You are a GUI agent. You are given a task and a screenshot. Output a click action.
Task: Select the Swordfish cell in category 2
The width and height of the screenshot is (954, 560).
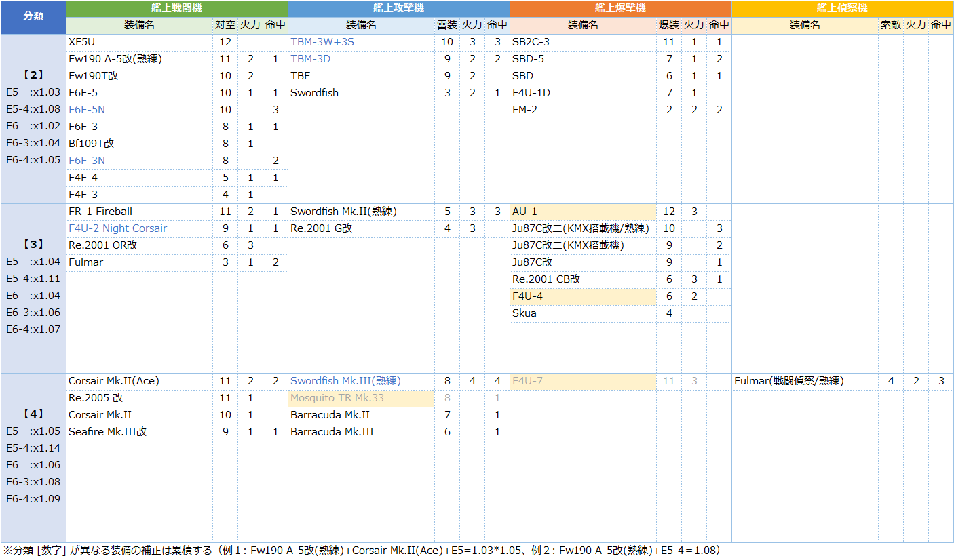coord(362,93)
